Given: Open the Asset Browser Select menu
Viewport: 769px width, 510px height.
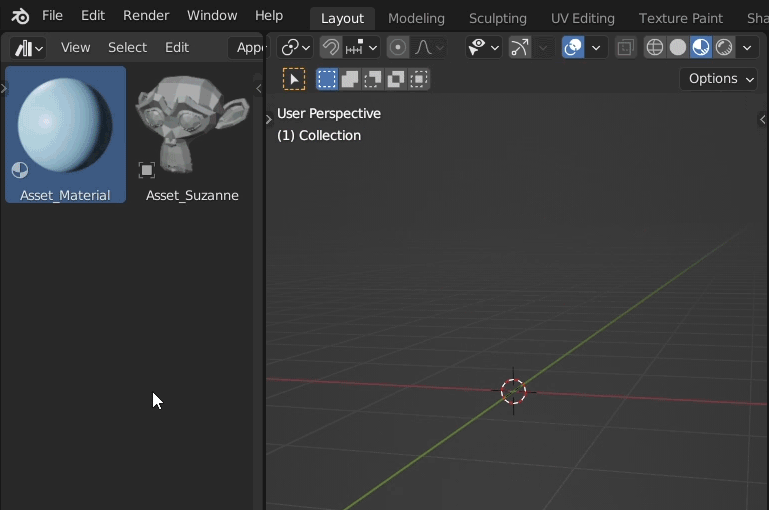Looking at the screenshot, I should point(128,48).
